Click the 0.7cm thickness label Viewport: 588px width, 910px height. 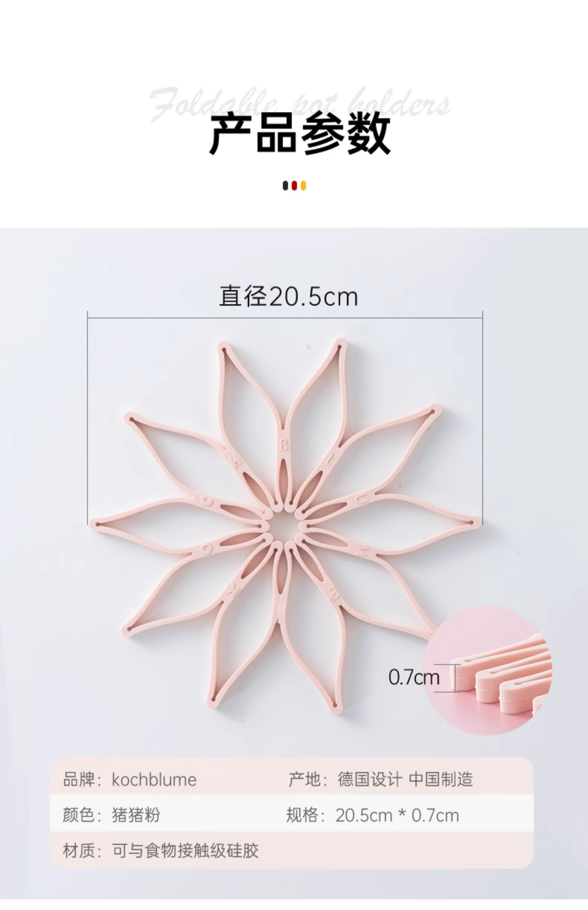tap(414, 678)
